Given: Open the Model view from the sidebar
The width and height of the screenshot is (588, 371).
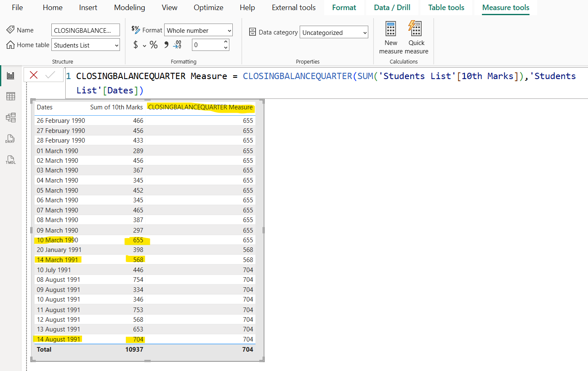Looking at the screenshot, I should click(x=11, y=118).
